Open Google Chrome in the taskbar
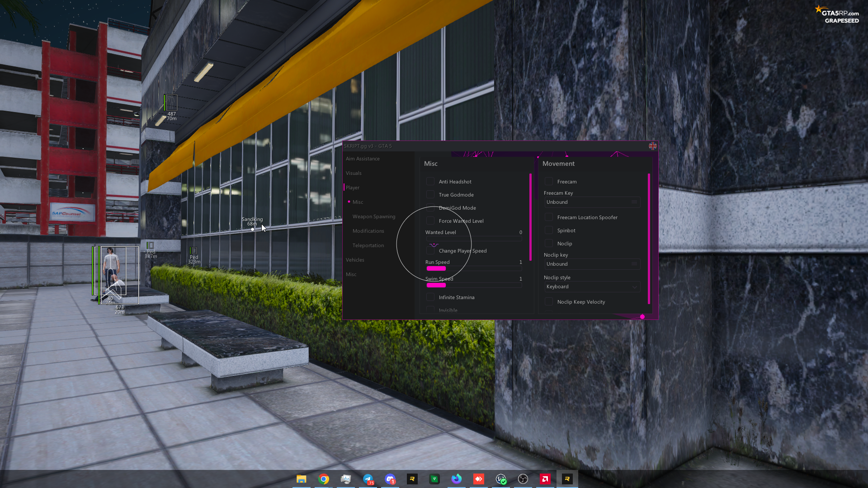868x488 pixels. 324,479
